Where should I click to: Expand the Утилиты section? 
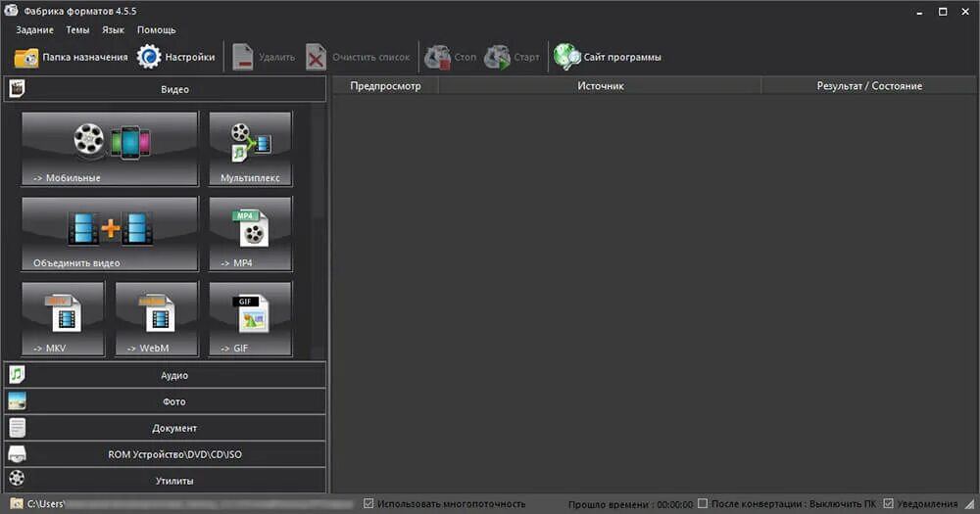click(x=165, y=481)
